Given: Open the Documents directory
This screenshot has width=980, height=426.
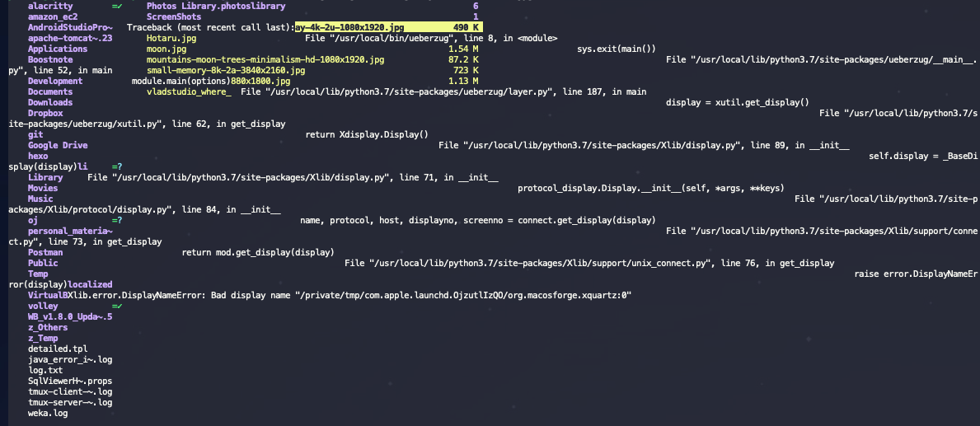Looking at the screenshot, I should pos(50,91).
